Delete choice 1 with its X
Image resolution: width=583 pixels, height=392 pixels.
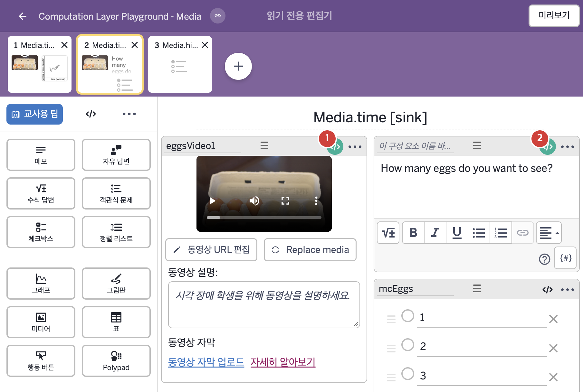(553, 319)
